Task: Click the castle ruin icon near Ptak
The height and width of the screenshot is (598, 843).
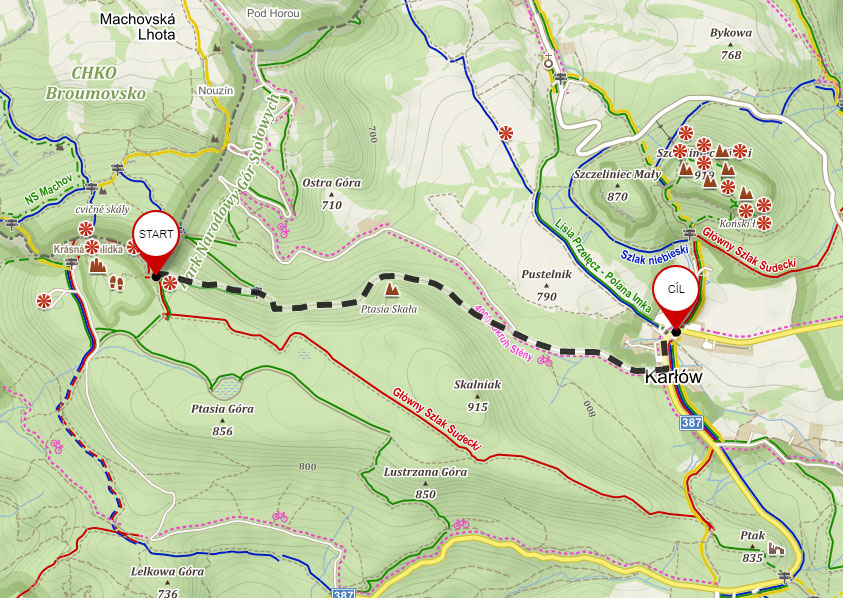Action: (x=776, y=549)
